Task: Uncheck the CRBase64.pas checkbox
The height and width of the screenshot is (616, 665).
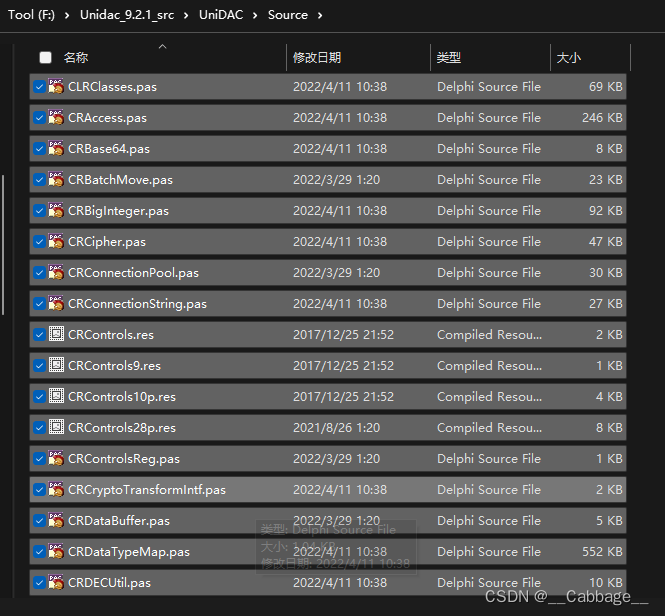Action: click(39, 148)
